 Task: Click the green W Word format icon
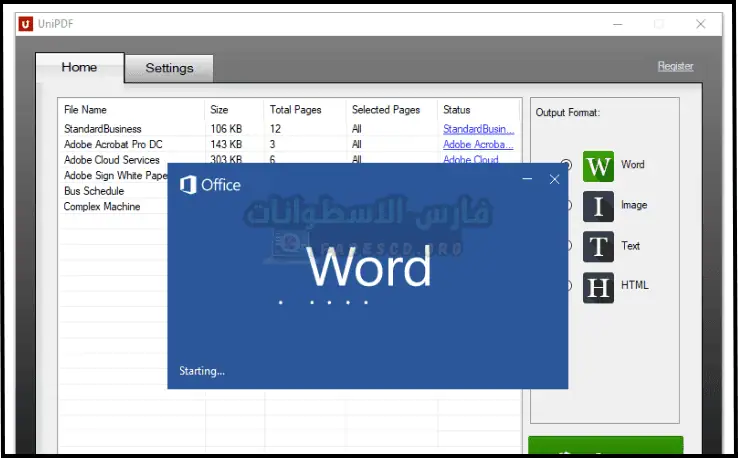[598, 165]
